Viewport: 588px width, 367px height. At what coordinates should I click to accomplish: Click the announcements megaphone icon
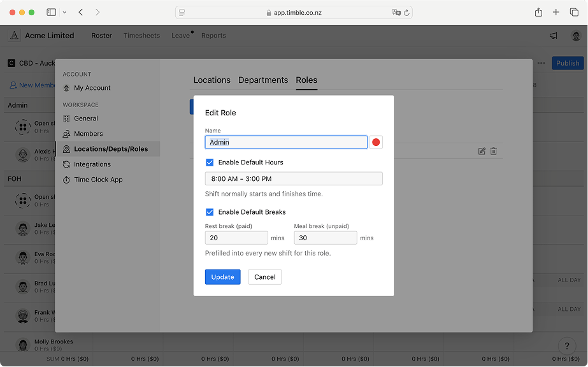[x=553, y=36]
